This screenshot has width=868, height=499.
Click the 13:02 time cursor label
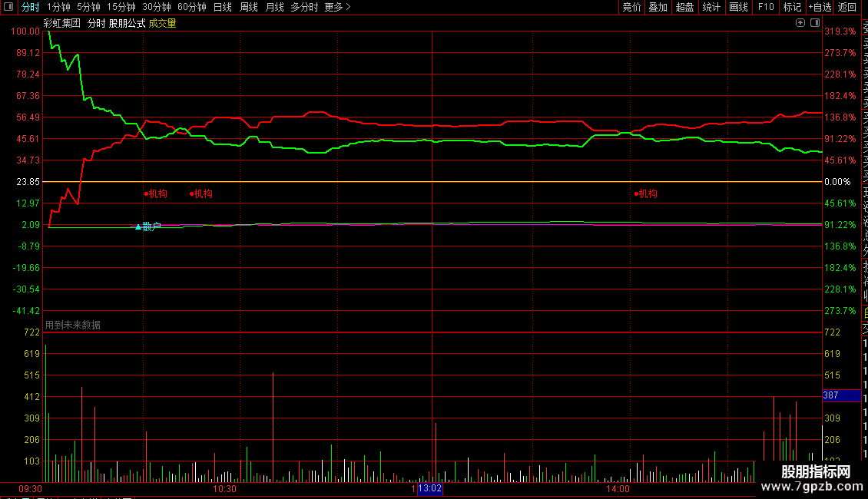click(429, 488)
